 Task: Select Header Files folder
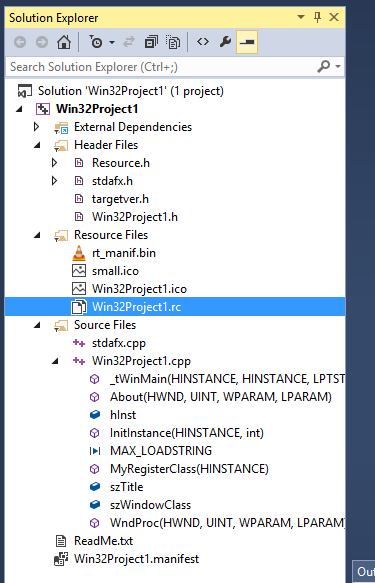point(106,145)
